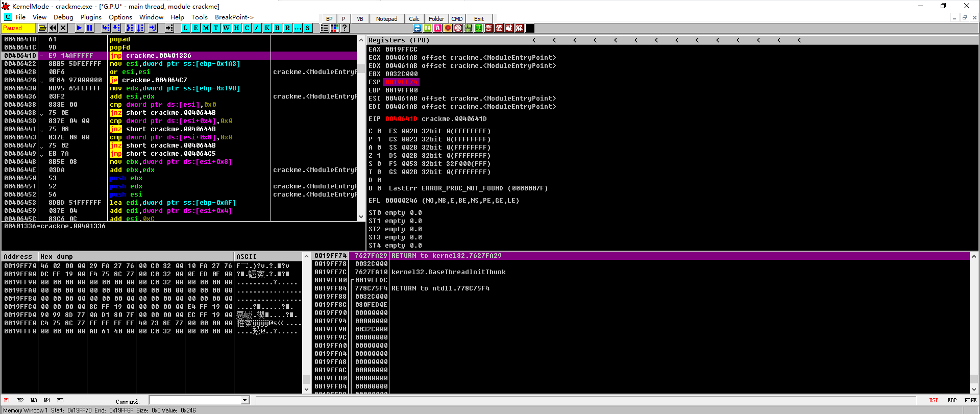
Task: Show Threads with the T icon
Action: coord(216,28)
